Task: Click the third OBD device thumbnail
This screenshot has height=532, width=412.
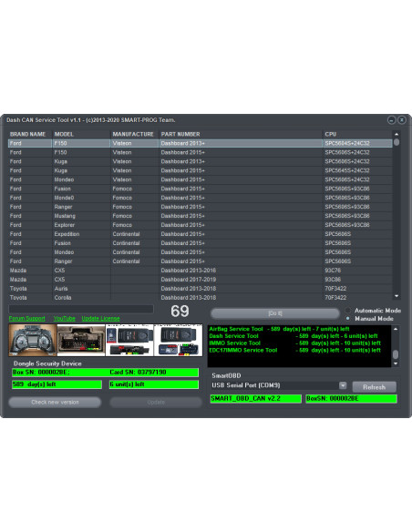Action: [x=129, y=341]
